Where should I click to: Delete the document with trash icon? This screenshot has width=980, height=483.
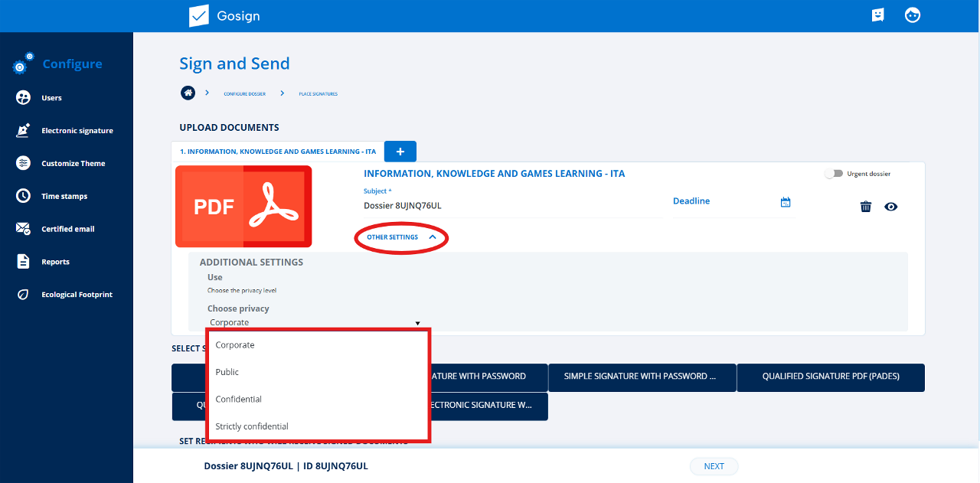tap(866, 206)
